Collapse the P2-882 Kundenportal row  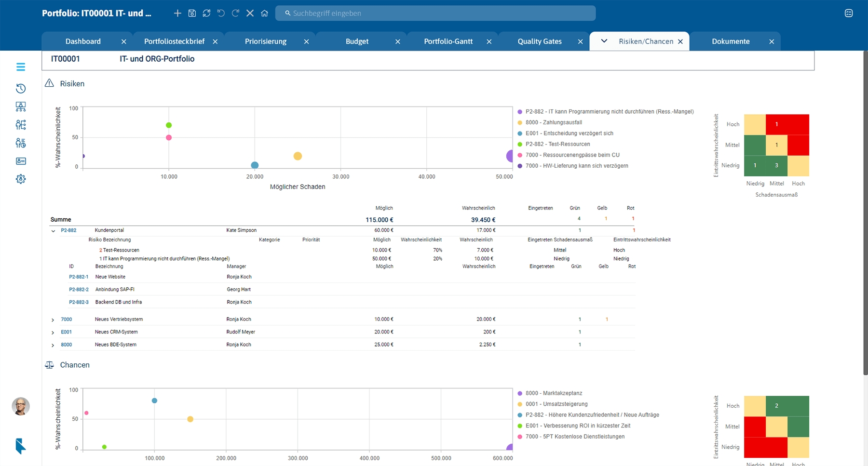(53, 231)
